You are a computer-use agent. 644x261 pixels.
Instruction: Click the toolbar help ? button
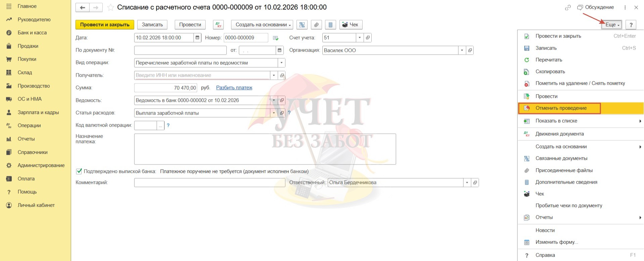point(631,25)
